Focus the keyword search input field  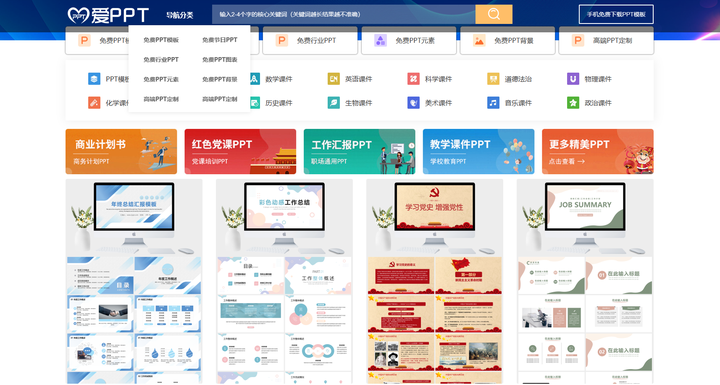coord(343,14)
